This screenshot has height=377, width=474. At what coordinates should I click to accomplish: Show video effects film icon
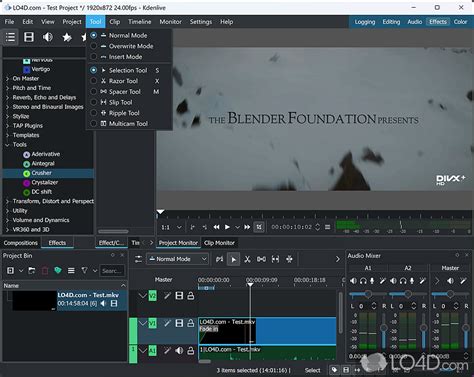pos(29,37)
